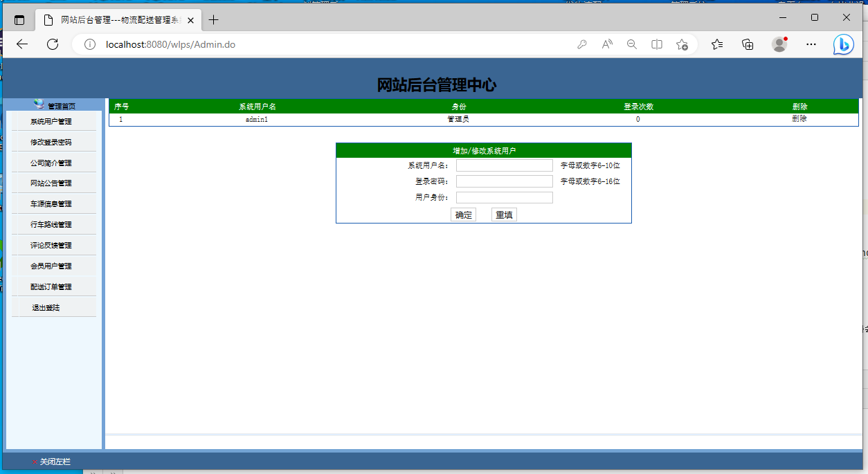Open 评论反馈管理 menu item
Screen dimensions: 868x474
(x=51, y=246)
